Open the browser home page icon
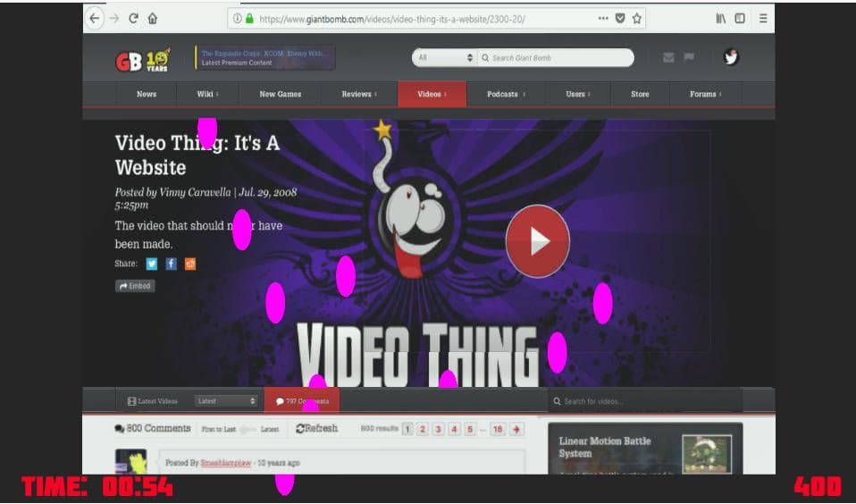Viewport: 856px width, 504px height. (152, 19)
